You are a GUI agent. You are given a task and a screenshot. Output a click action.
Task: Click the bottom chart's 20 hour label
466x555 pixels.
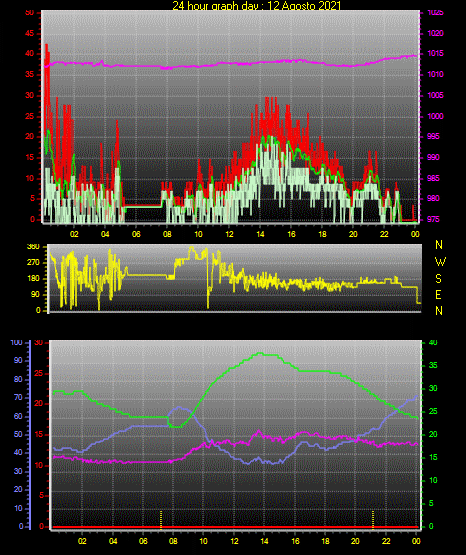(x=355, y=541)
